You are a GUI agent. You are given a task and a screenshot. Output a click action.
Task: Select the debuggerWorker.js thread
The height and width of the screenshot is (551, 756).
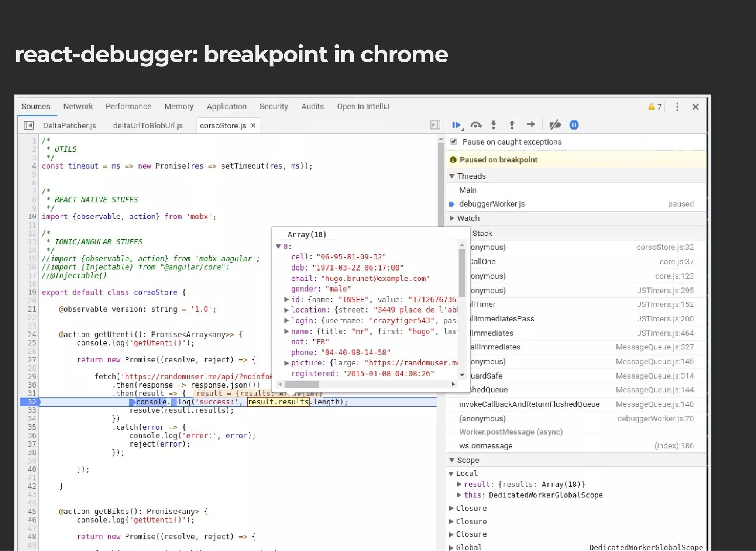pyautogui.click(x=576, y=204)
